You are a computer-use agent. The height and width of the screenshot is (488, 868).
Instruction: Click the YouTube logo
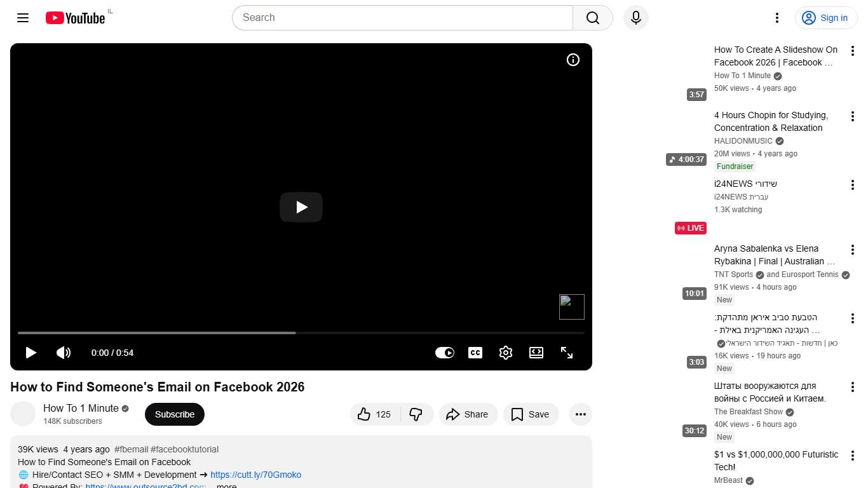coord(75,17)
